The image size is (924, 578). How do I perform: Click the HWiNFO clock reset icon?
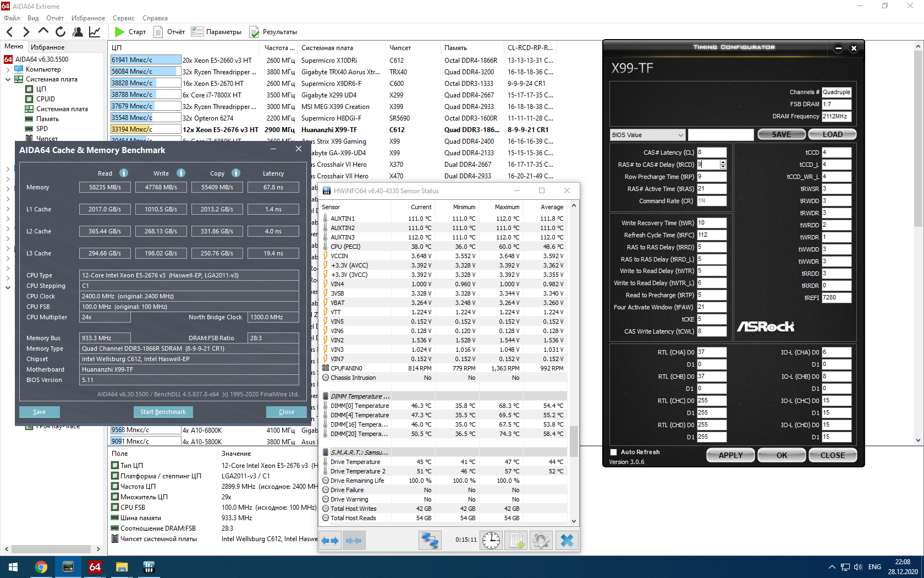[491, 541]
